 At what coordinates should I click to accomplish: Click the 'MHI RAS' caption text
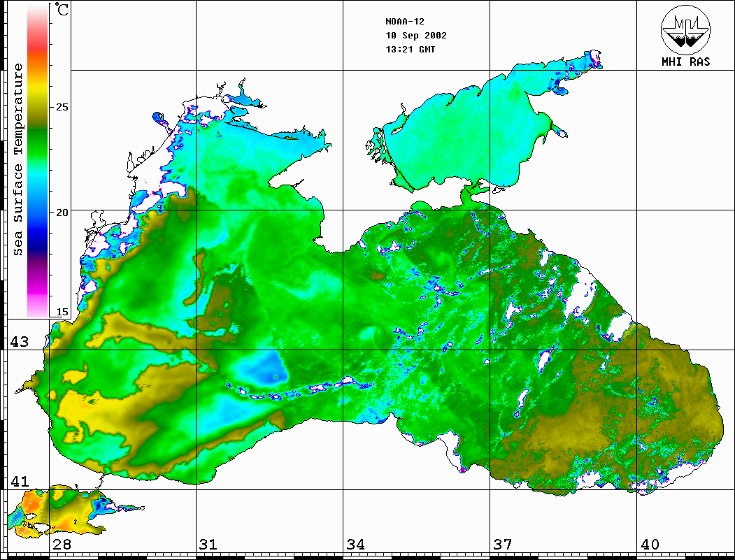click(x=685, y=62)
